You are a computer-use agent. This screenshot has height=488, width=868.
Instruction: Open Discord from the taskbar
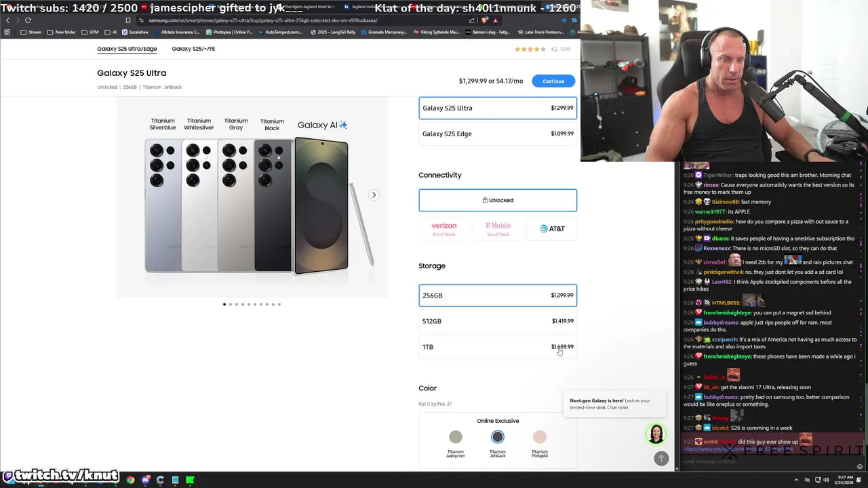point(145,480)
